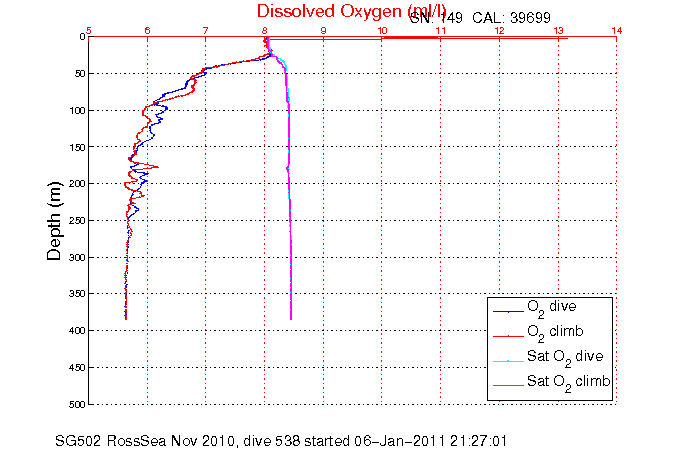Click the depth tick label 350

click(77, 294)
